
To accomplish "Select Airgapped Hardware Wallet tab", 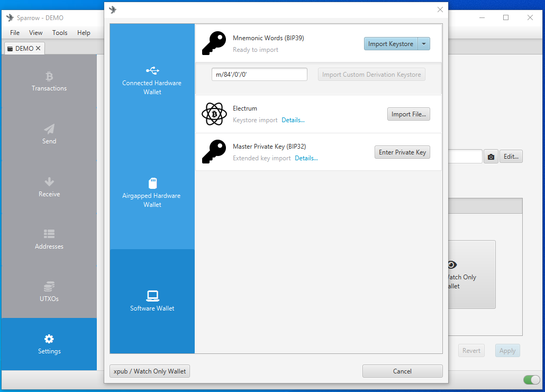I will 152,193.
